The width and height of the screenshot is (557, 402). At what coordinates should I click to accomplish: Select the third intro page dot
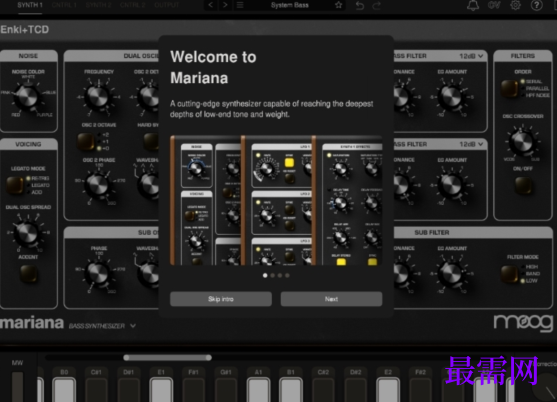coord(280,275)
